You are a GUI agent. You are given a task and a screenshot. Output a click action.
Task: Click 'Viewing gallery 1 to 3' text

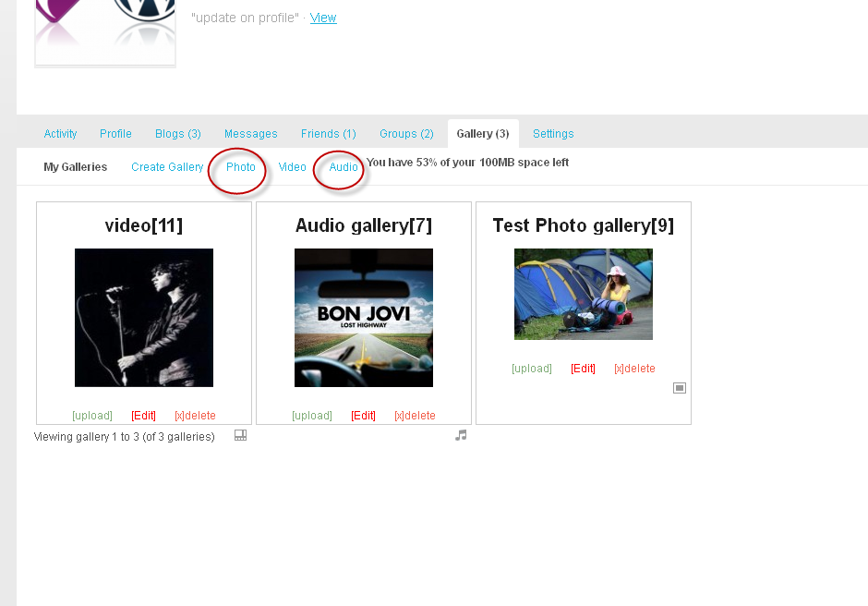[125, 437]
